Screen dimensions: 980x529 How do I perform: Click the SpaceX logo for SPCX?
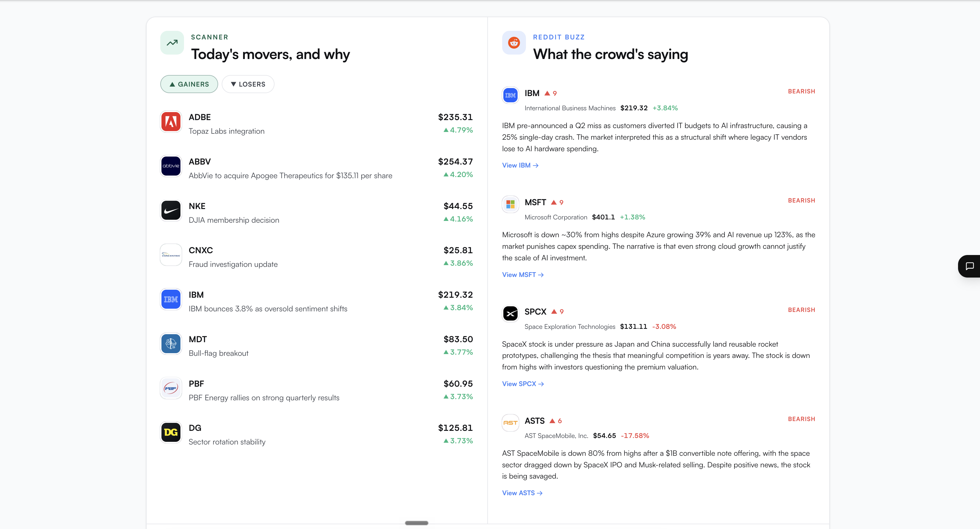[x=510, y=313]
